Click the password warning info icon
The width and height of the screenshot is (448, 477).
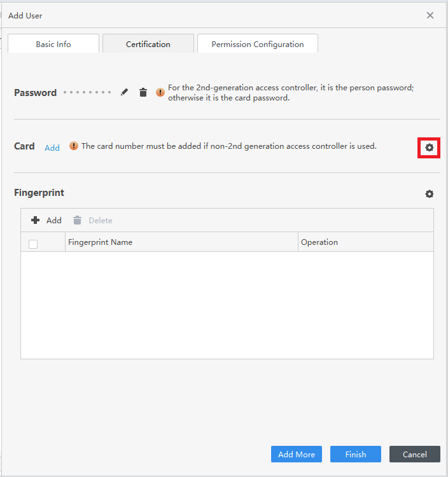tap(160, 92)
